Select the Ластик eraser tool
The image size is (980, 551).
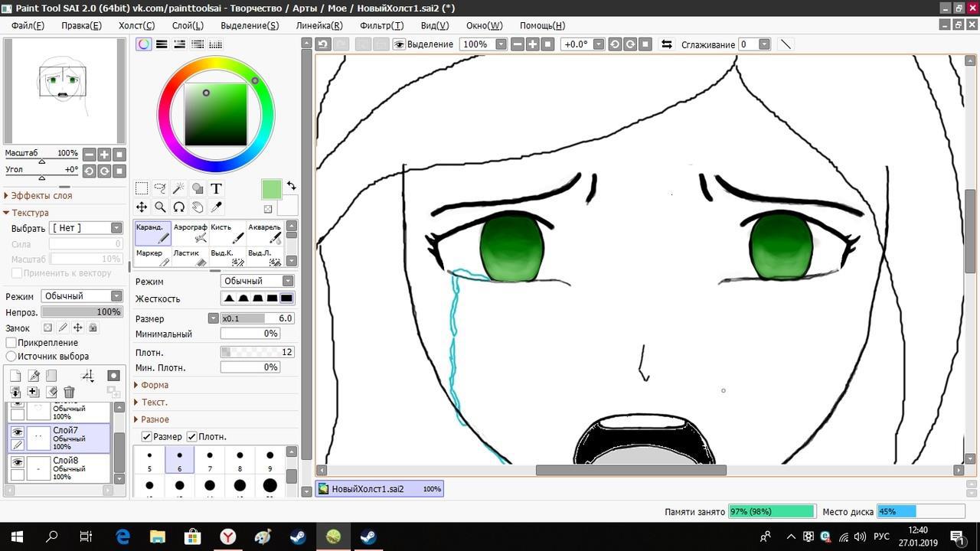coord(190,258)
